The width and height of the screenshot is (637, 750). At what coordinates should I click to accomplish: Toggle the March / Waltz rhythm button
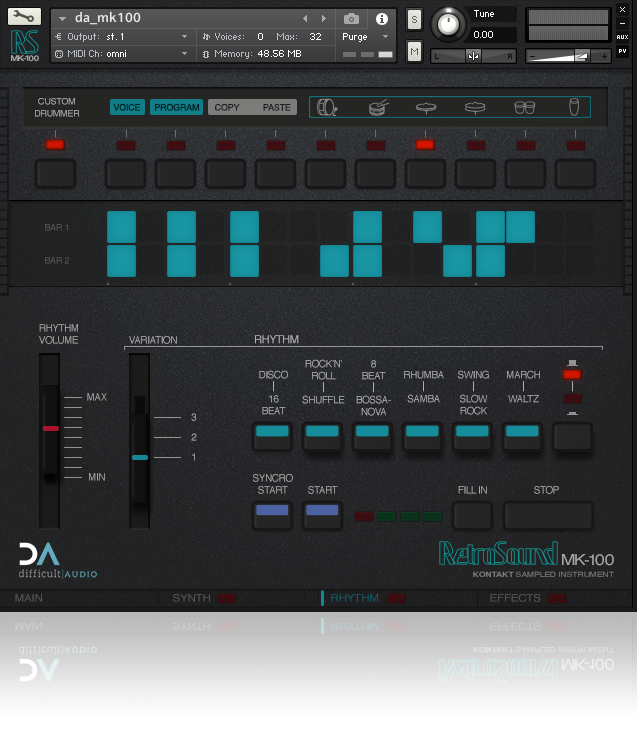(x=522, y=436)
